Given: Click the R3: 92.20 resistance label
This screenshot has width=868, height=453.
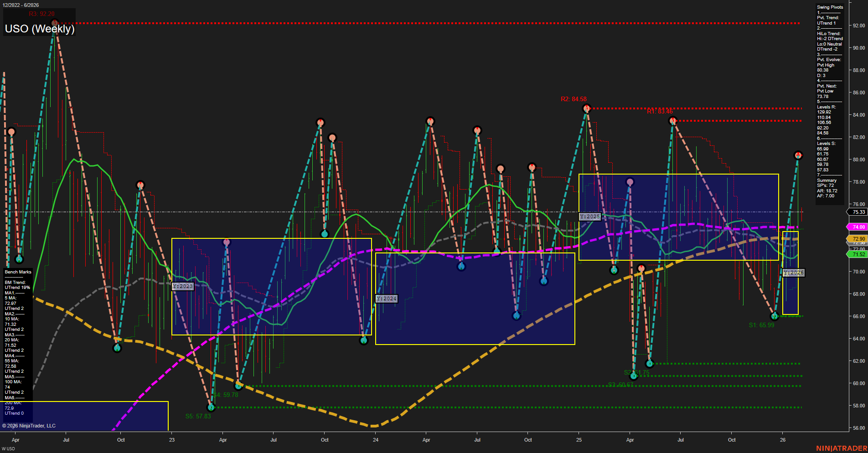Looking at the screenshot, I should [x=42, y=14].
